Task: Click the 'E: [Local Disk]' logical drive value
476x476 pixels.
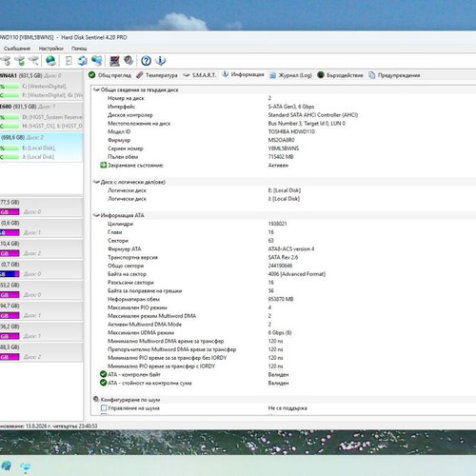Action: click(285, 190)
